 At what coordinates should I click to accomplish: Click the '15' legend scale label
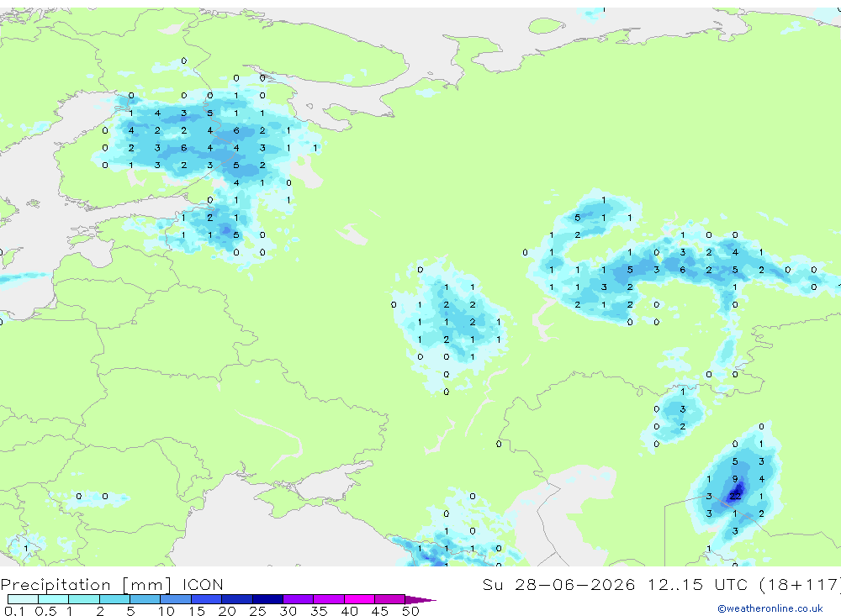click(x=197, y=611)
